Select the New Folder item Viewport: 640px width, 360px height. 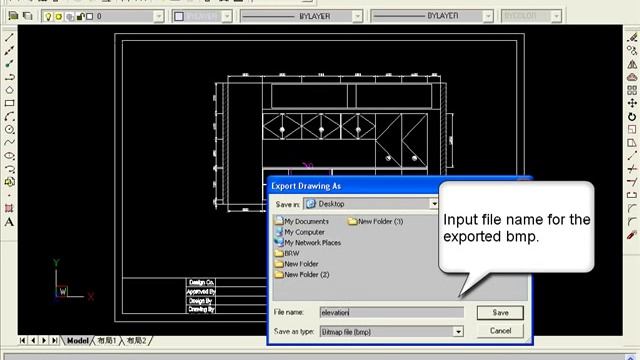tap(296, 264)
